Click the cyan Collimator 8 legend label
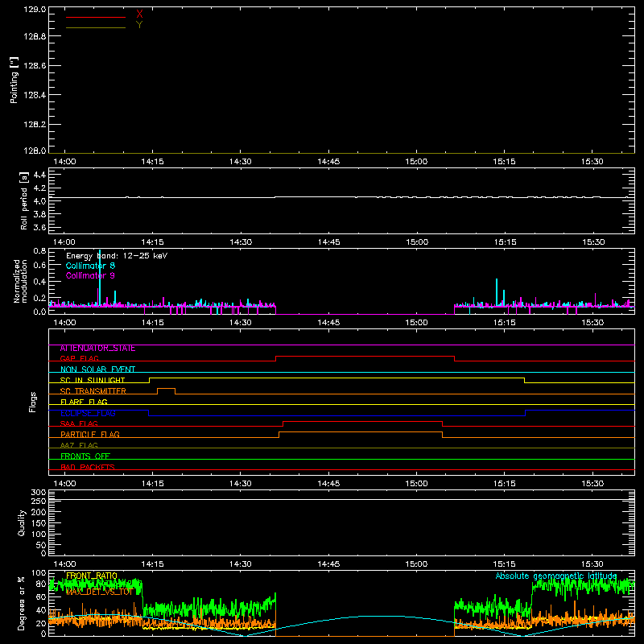Viewport: 644px width, 644px height. coord(90,266)
